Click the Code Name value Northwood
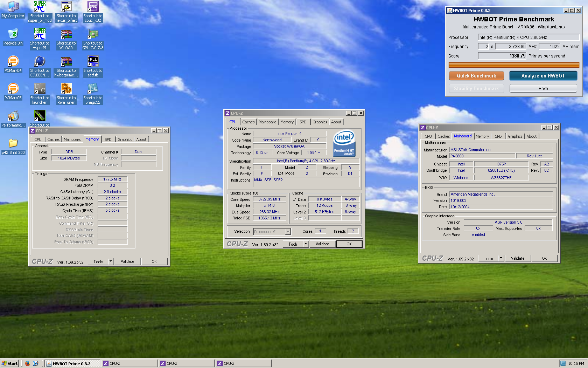 click(x=272, y=140)
